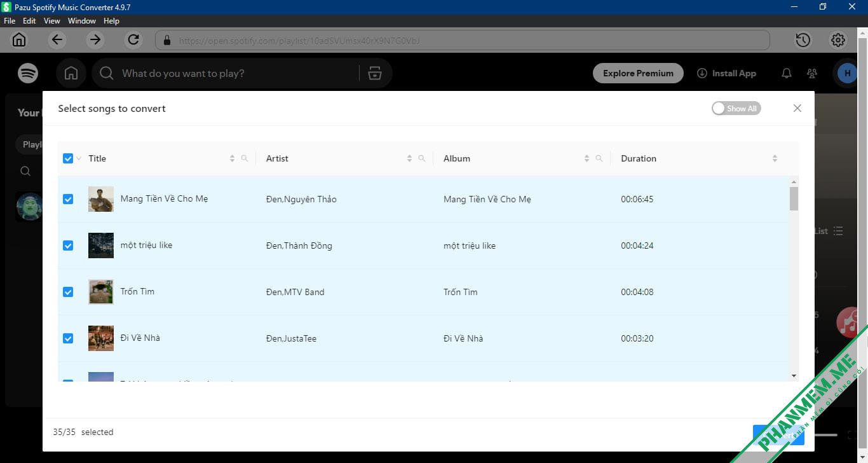Sort the list by Duration
This screenshot has width=868, height=463.
pyautogui.click(x=775, y=158)
